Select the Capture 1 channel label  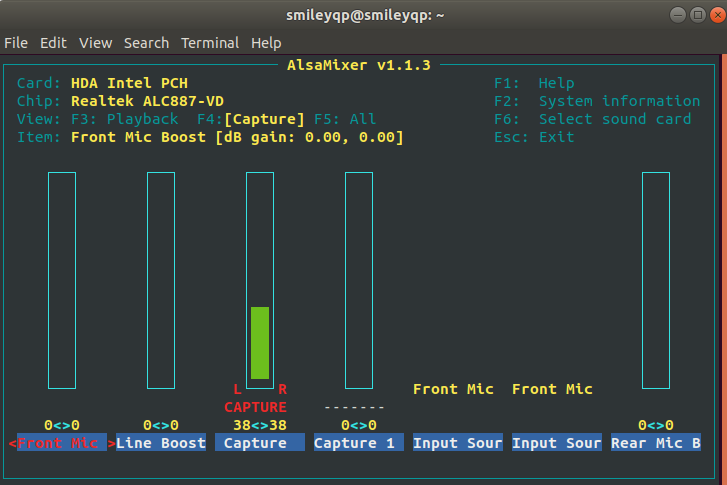[359, 443]
